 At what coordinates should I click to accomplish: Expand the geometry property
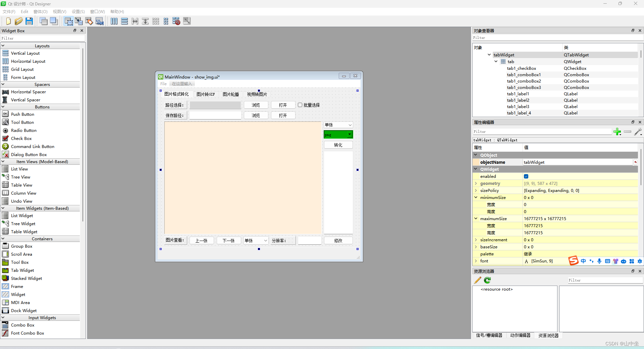[x=476, y=184]
